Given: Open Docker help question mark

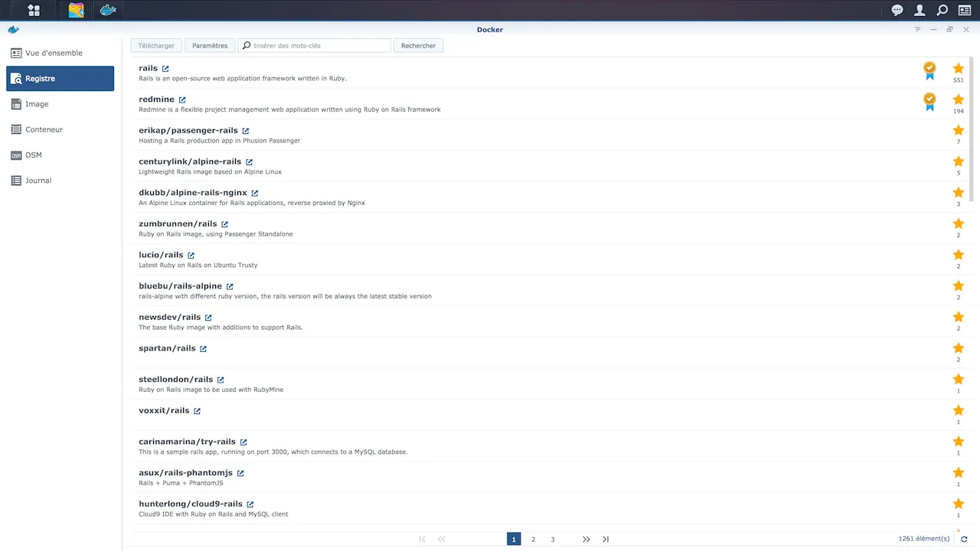Looking at the screenshot, I should (917, 29).
